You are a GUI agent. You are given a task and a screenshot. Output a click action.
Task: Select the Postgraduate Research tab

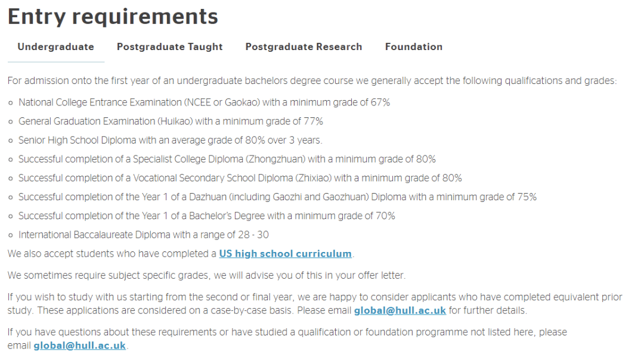304,47
